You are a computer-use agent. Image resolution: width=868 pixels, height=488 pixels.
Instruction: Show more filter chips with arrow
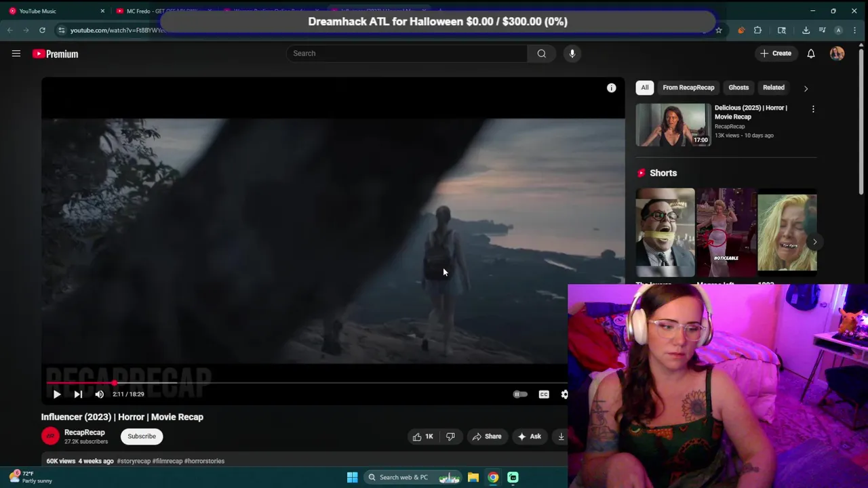[x=806, y=88]
